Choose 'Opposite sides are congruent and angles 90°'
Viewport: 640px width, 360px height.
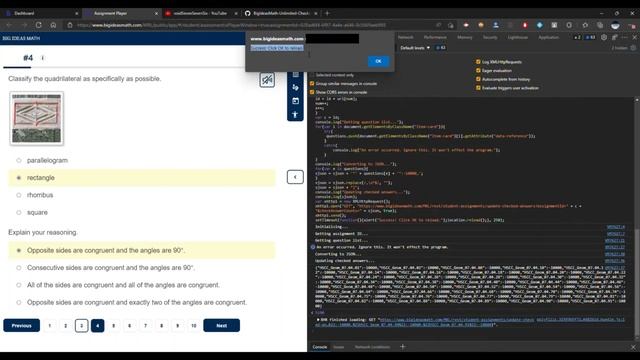[x=142, y=250]
